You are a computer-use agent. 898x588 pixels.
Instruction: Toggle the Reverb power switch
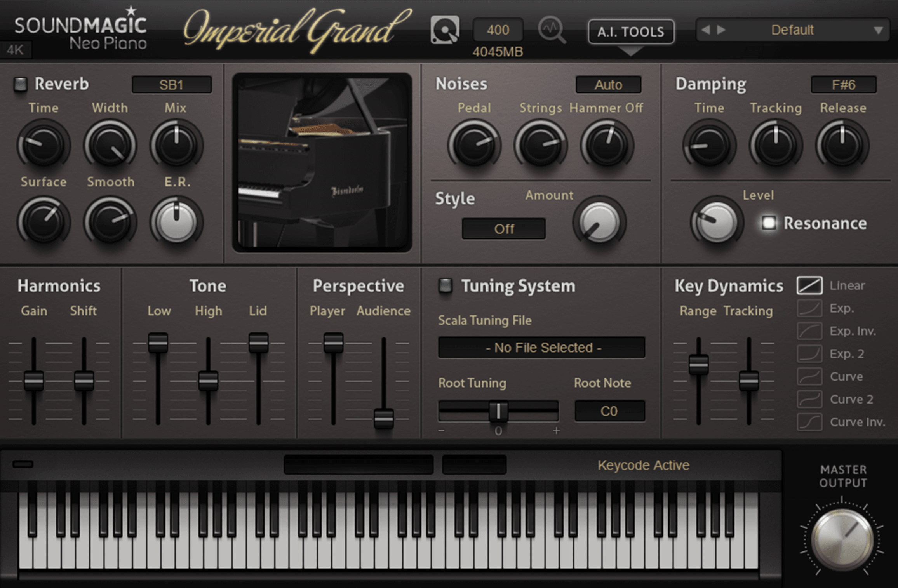point(21,84)
